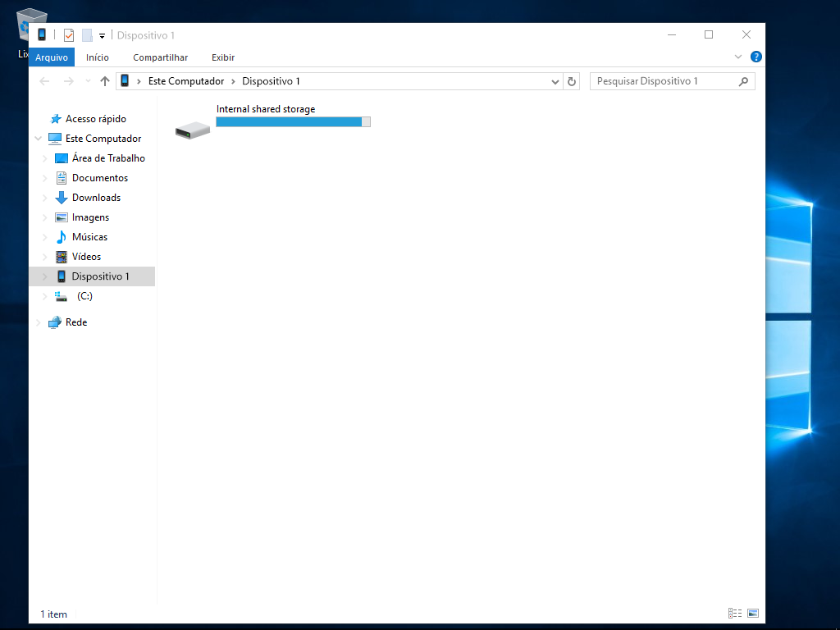Viewport: 840px width, 630px height.
Task: Click the Vídeos film icon
Action: click(62, 257)
